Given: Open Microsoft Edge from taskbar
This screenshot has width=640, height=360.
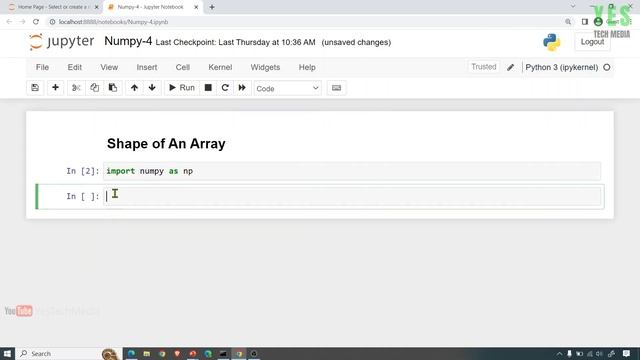Looking at the screenshot, I should (x=131, y=353).
